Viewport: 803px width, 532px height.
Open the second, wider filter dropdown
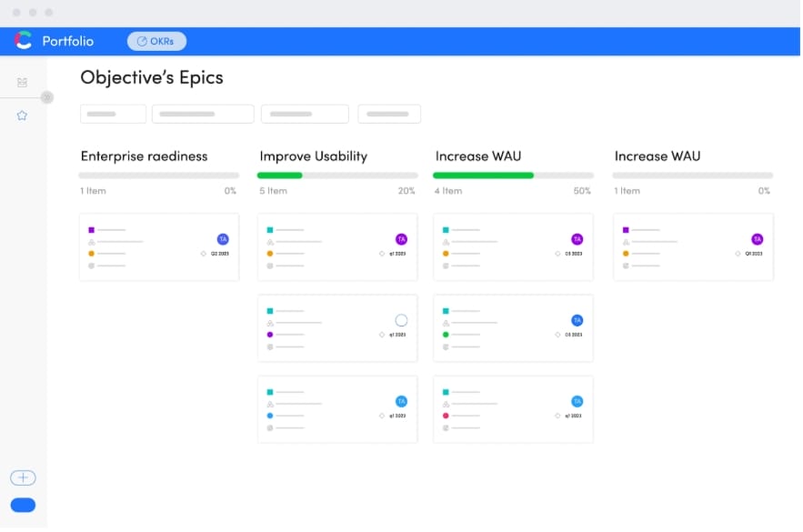coord(202,114)
